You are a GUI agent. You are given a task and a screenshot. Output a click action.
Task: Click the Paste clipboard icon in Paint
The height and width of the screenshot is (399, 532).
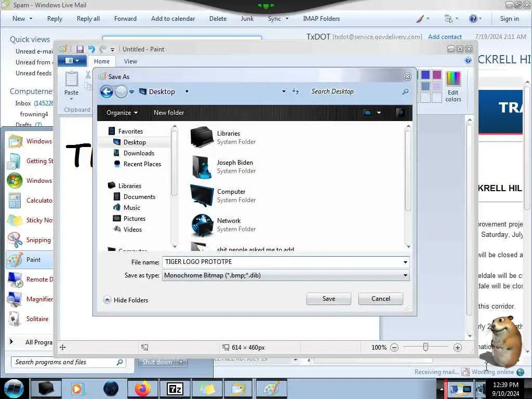pos(71,79)
